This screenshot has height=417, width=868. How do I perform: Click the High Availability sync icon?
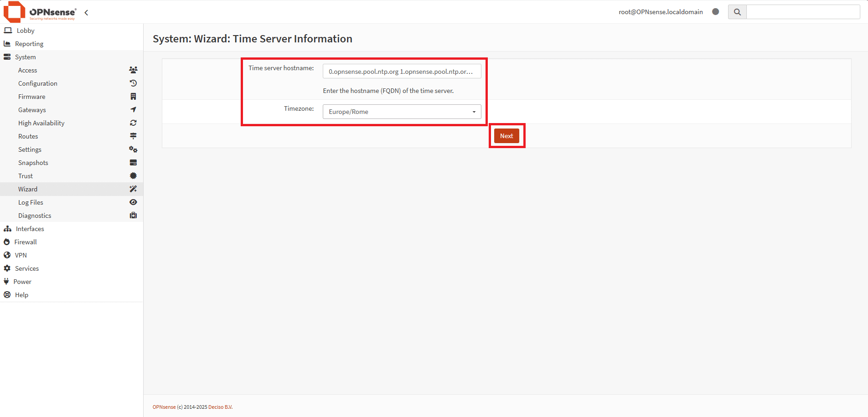133,123
